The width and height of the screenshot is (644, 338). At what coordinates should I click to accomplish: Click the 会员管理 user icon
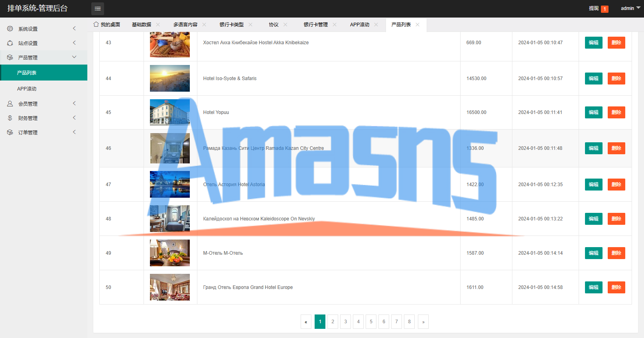(x=10, y=104)
